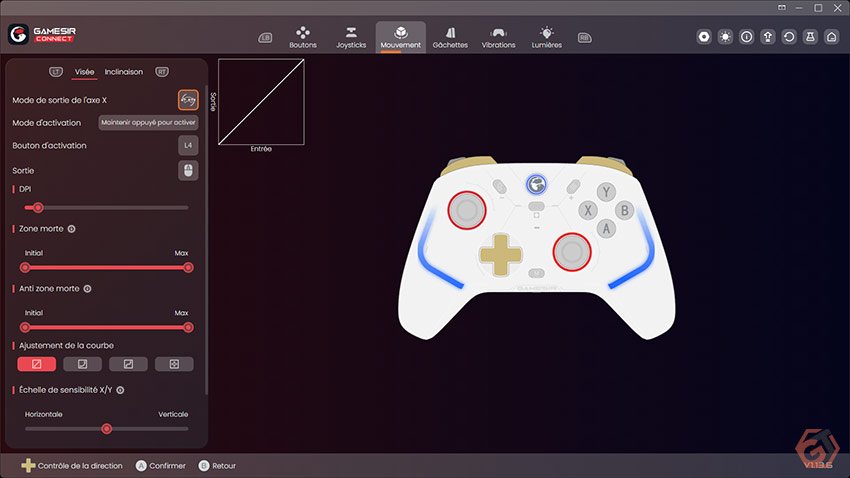Click the Horizontale/Verticale sensitivity slider handle
Screen dimensions: 850x478
point(107,429)
